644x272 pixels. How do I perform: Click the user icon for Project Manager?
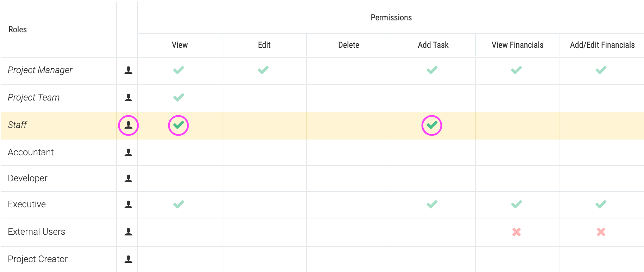click(128, 70)
